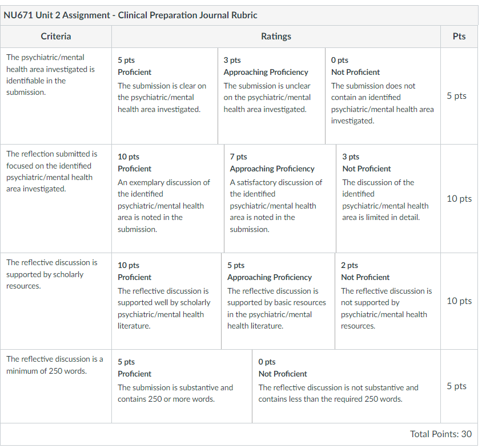Choose 0 pts Not Proficient for less than 250 words

[346, 386]
